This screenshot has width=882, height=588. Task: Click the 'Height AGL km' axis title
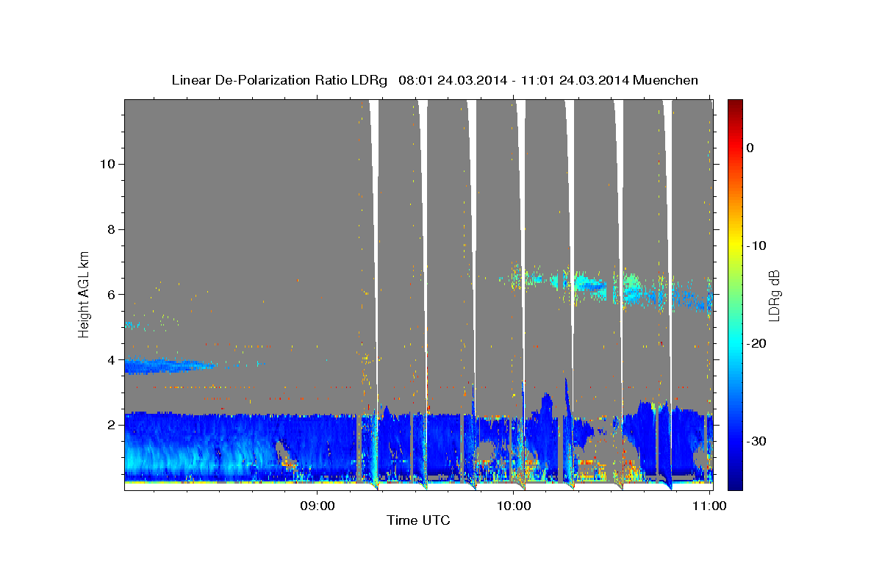(x=85, y=294)
